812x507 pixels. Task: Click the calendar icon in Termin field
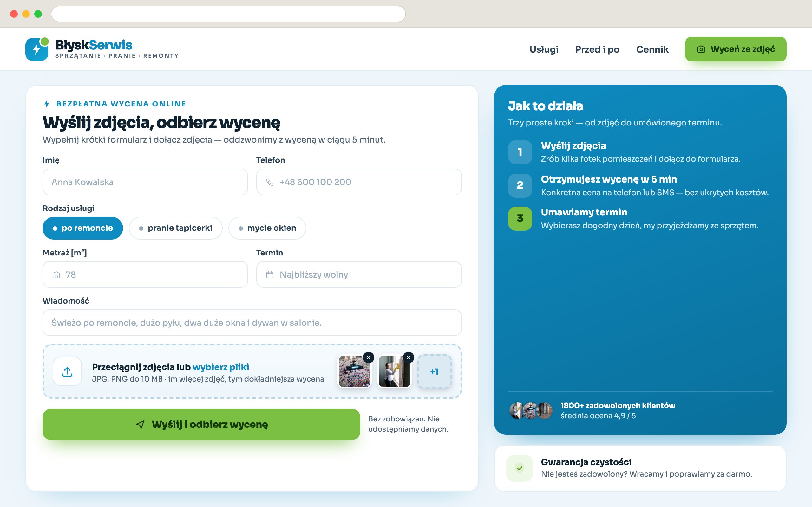click(x=270, y=275)
